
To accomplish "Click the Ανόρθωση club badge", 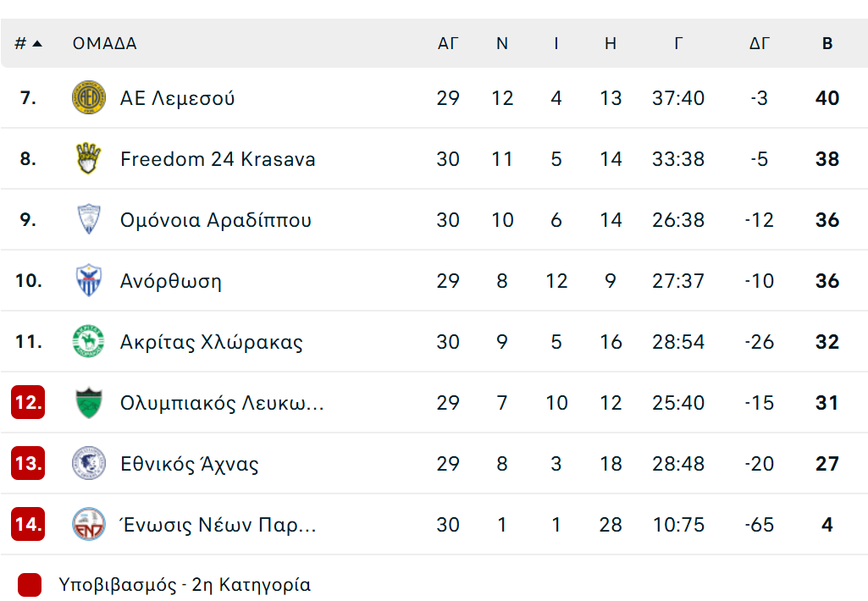I will [88, 281].
